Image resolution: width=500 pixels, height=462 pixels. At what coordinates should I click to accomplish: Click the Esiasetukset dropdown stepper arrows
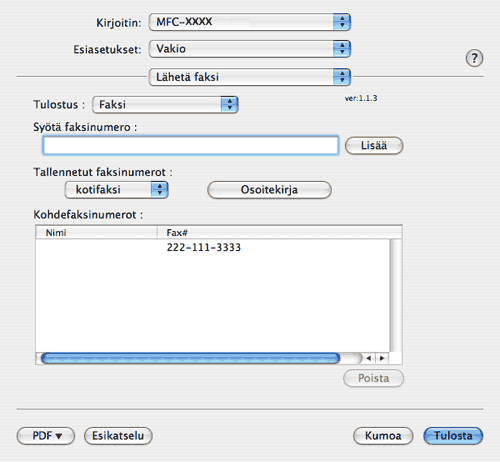pos(342,49)
